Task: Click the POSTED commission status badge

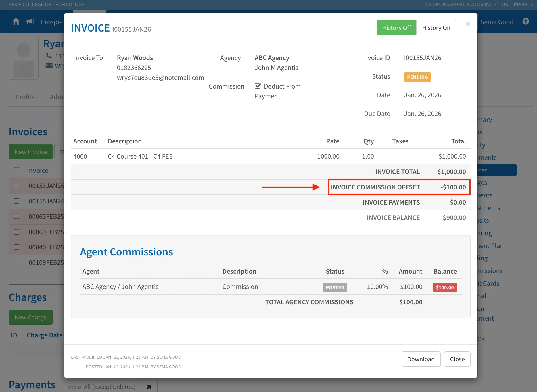Action: (x=335, y=287)
